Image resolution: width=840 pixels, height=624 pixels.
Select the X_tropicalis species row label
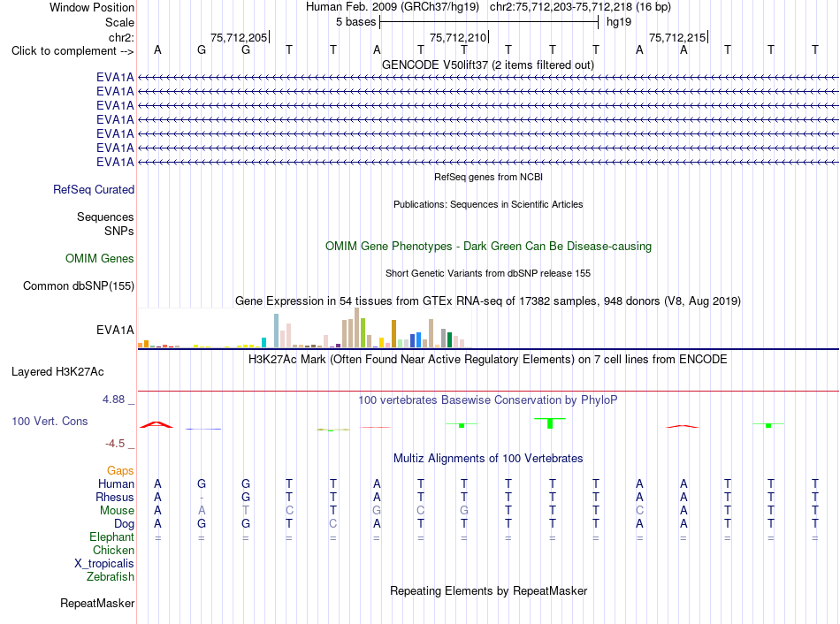pyautogui.click(x=104, y=564)
